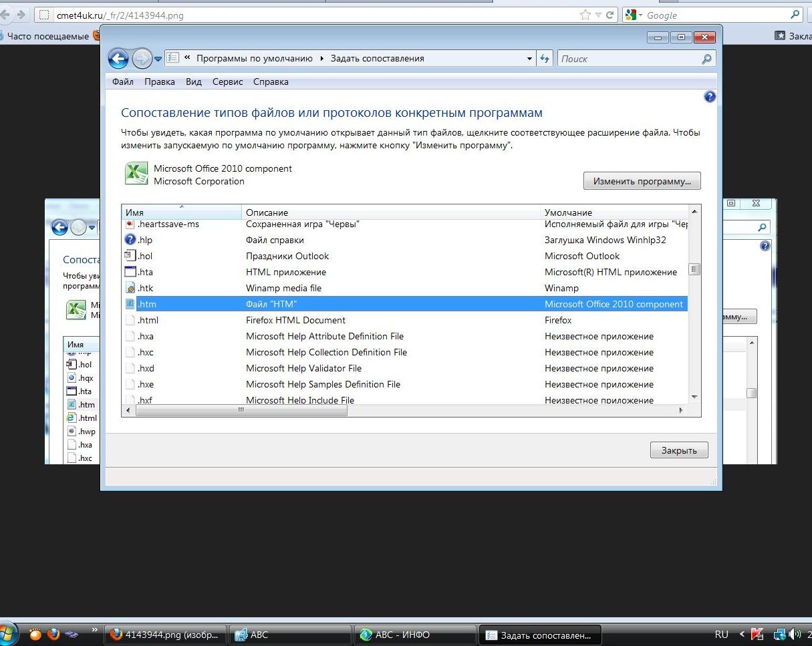Select the Файл "HTM" description cell
This screenshot has height=646, width=812.
(x=271, y=304)
